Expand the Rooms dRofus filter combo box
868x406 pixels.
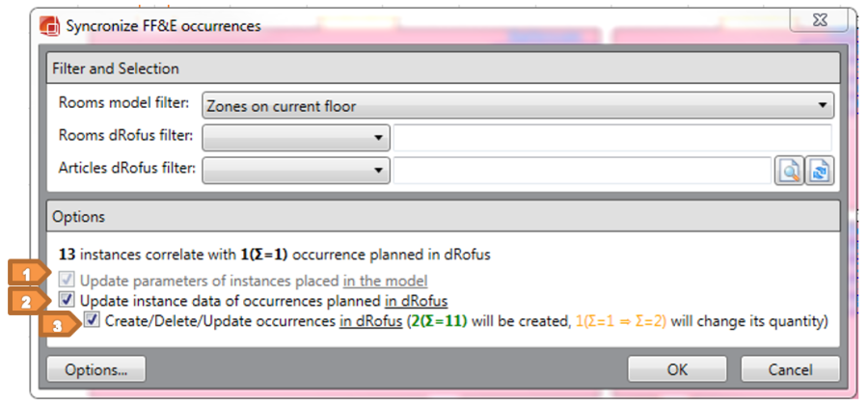pyautogui.click(x=295, y=138)
